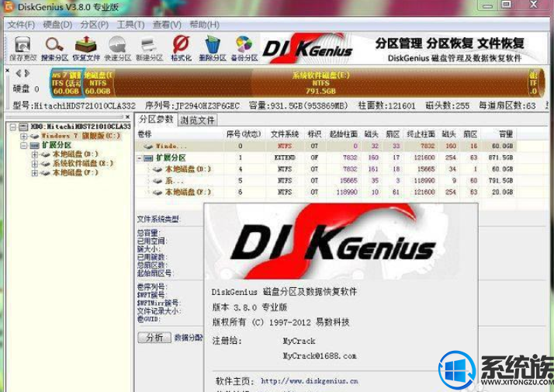This screenshot has width=554, height=392.
Task: Select 系统软件磁盘(E:) in the left tree
Action: coord(83,164)
